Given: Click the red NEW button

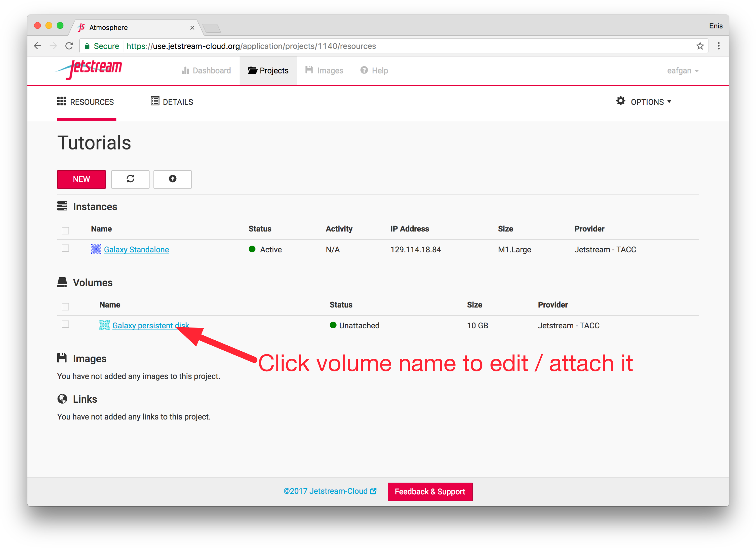Looking at the screenshot, I should tap(81, 179).
